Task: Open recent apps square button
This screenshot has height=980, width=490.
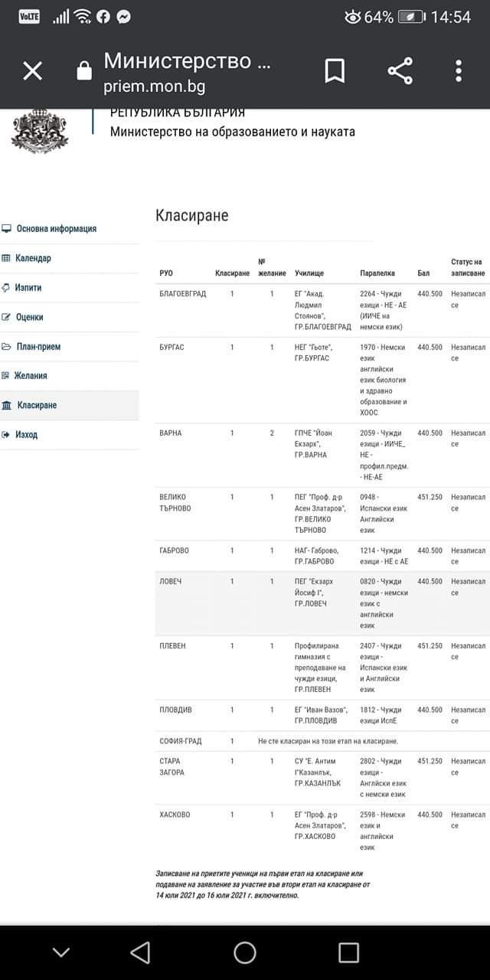Action: (x=348, y=952)
